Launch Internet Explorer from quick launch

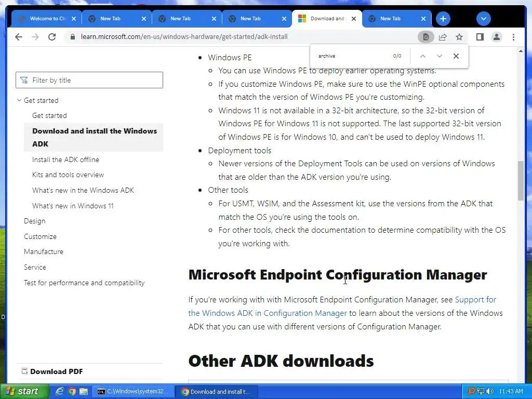click(x=60, y=392)
